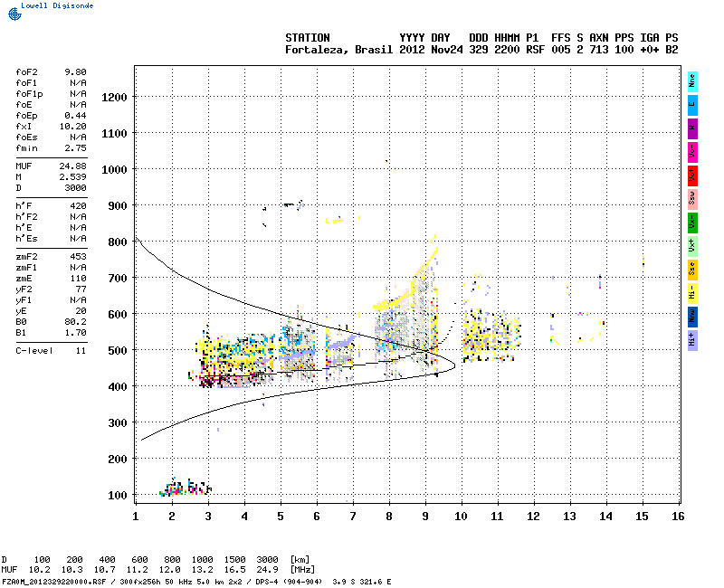Choose the orange Sse legend swatch
Image resolution: width=724 pixels, height=588 pixels.
692,270
